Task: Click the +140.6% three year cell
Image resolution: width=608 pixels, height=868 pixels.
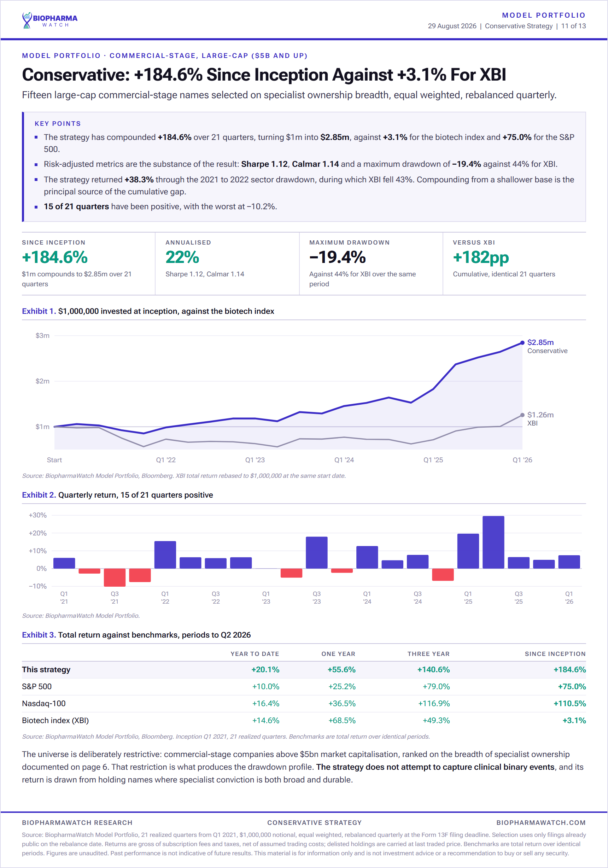Action: click(433, 669)
